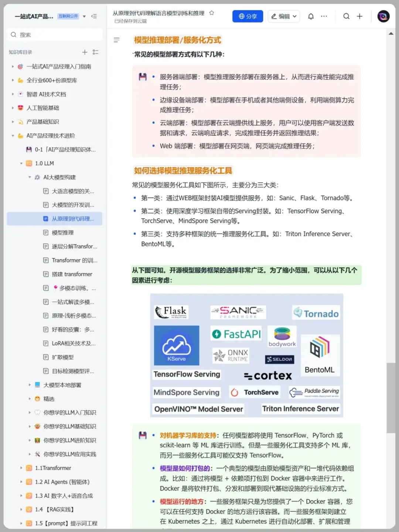Open the 模型推理 page in sidebar
The width and height of the screenshot is (399, 532).
pyautogui.click(x=62, y=233)
